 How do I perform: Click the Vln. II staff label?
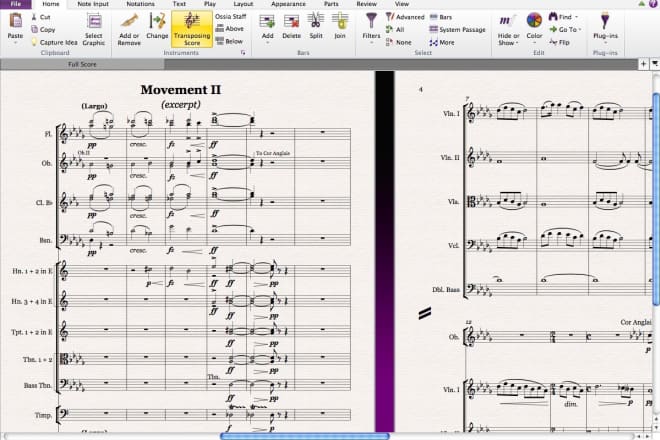(x=450, y=157)
